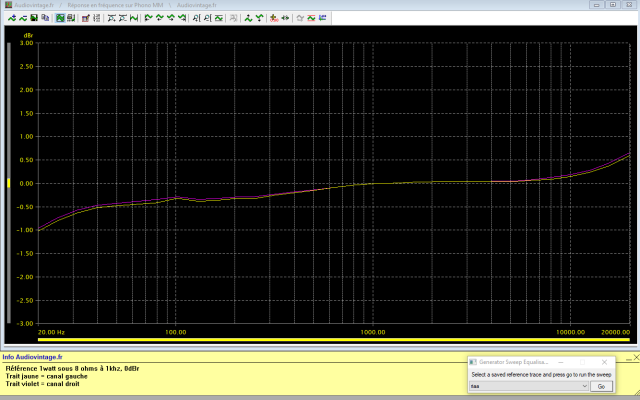Click the 'Trait jaune = canal gauche' line
Viewport: 640px width, 400px height.
coord(47,376)
